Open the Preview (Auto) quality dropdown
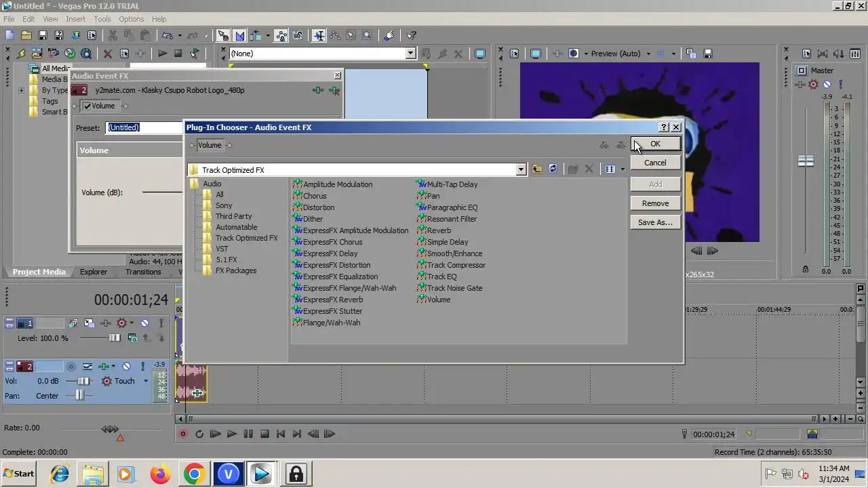The width and height of the screenshot is (868, 488). click(648, 54)
